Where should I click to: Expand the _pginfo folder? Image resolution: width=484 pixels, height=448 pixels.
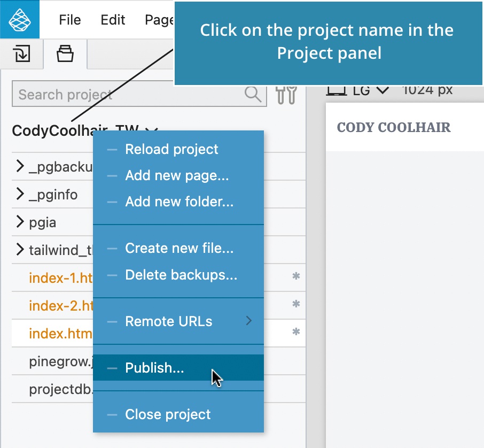[20, 194]
